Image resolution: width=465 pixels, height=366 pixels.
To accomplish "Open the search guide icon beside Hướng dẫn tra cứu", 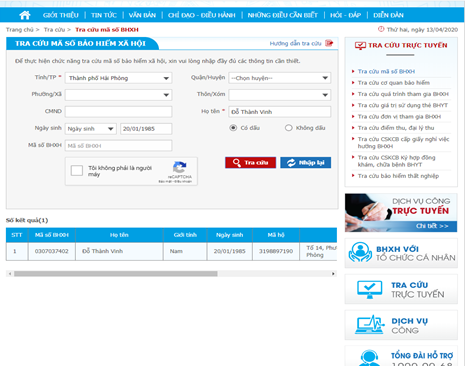I will [329, 43].
